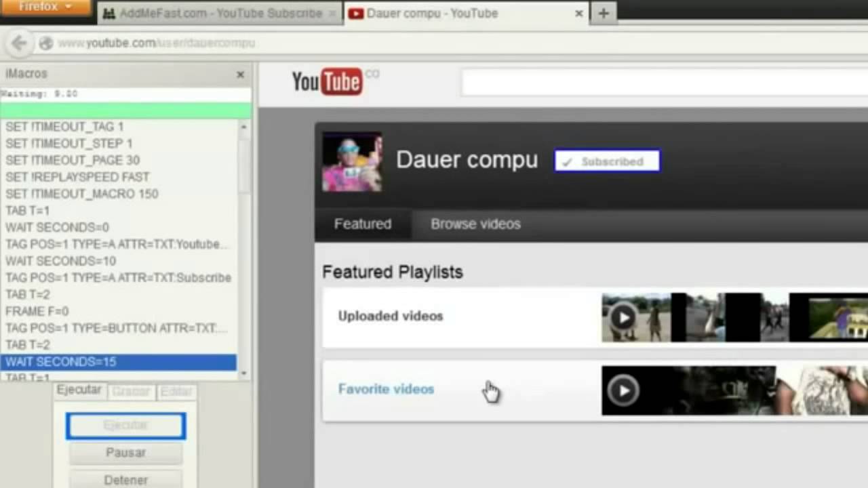Click the globe site identity icon
The image size is (868, 488).
pyautogui.click(x=45, y=43)
